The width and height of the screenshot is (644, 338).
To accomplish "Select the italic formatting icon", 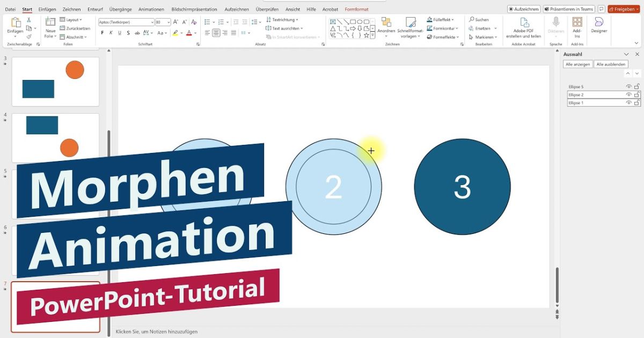I will 111,32.
